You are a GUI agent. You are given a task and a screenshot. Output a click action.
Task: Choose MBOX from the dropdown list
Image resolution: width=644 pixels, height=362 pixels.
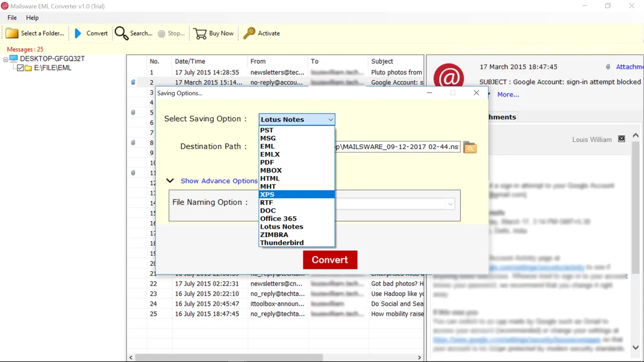coord(297,170)
